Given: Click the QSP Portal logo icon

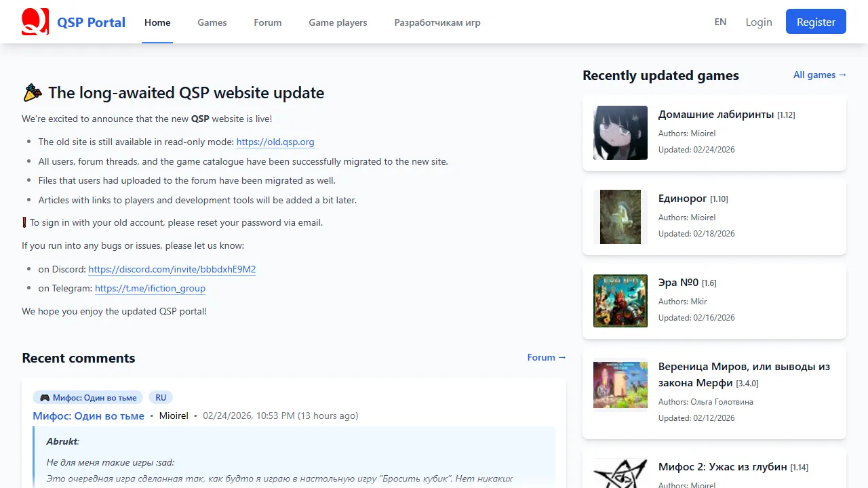Looking at the screenshot, I should click(35, 21).
